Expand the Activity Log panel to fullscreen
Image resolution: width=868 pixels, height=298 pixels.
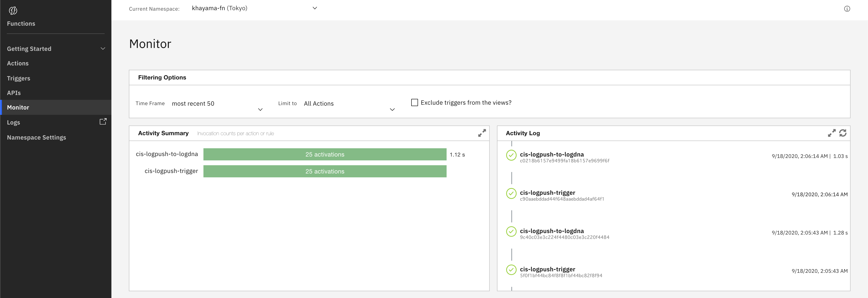coord(831,133)
